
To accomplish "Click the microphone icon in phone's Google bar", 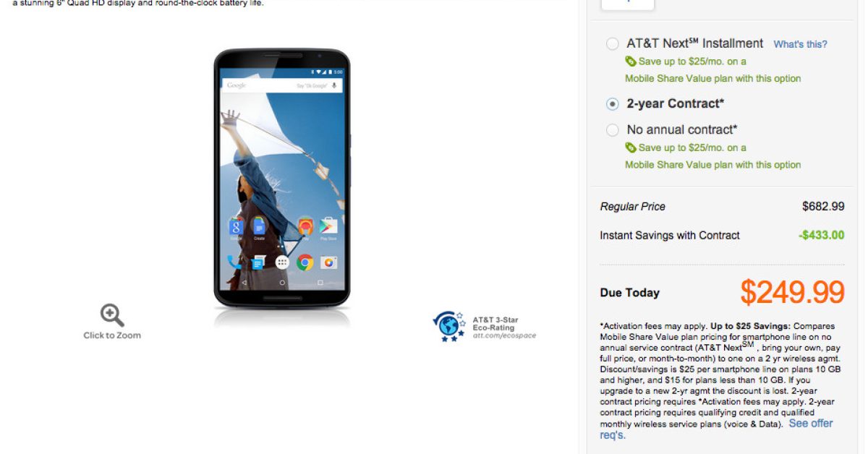I will [334, 85].
